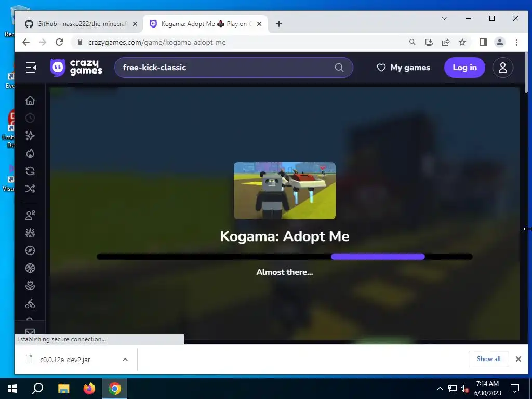Open the Basketball games icon
Image resolution: width=532 pixels, height=399 pixels.
click(x=30, y=268)
